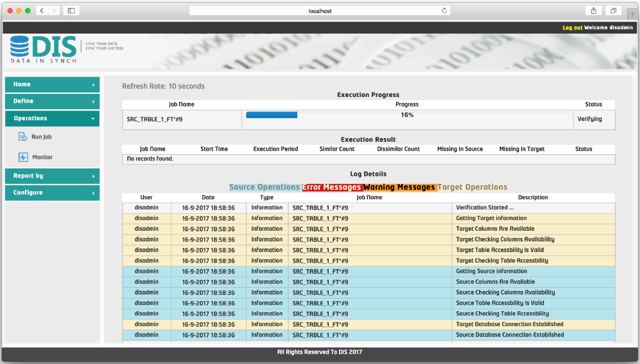Toggle the Safari sidebar button
This screenshot has height=364, width=640.
tap(70, 11)
